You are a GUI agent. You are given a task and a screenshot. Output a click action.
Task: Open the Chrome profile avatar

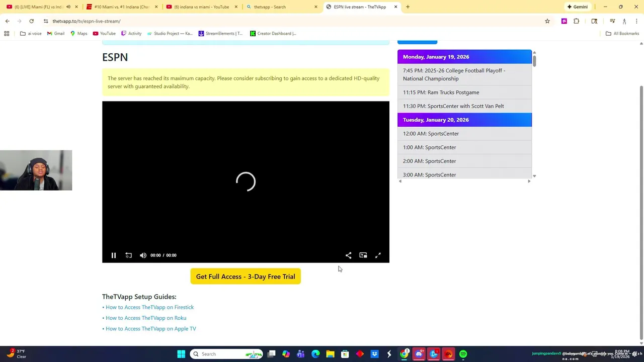624,21
